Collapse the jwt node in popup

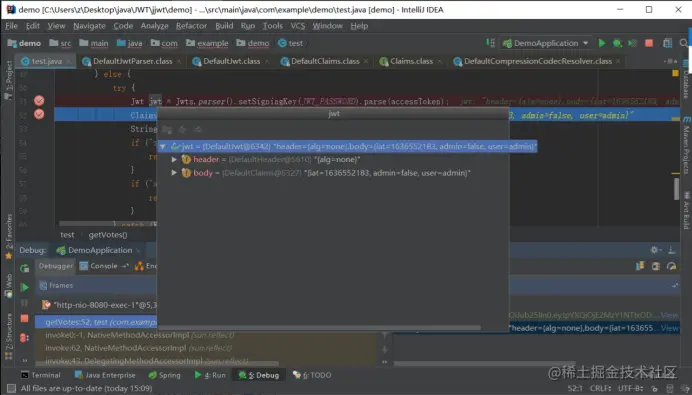click(x=163, y=146)
